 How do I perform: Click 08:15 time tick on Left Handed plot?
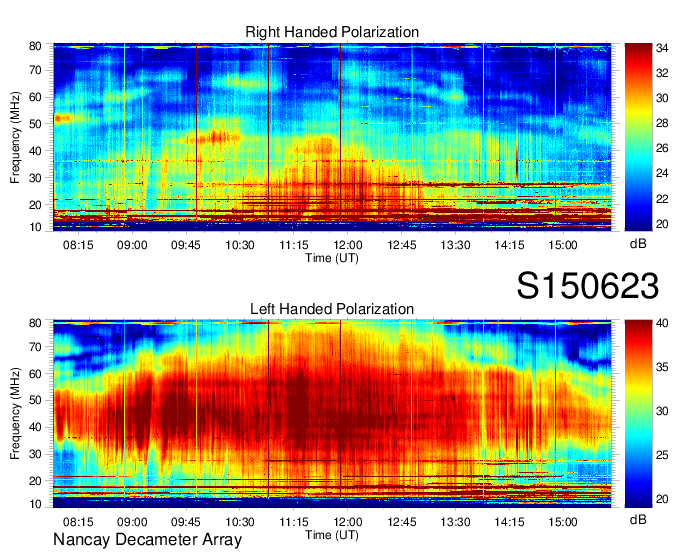coord(78,522)
